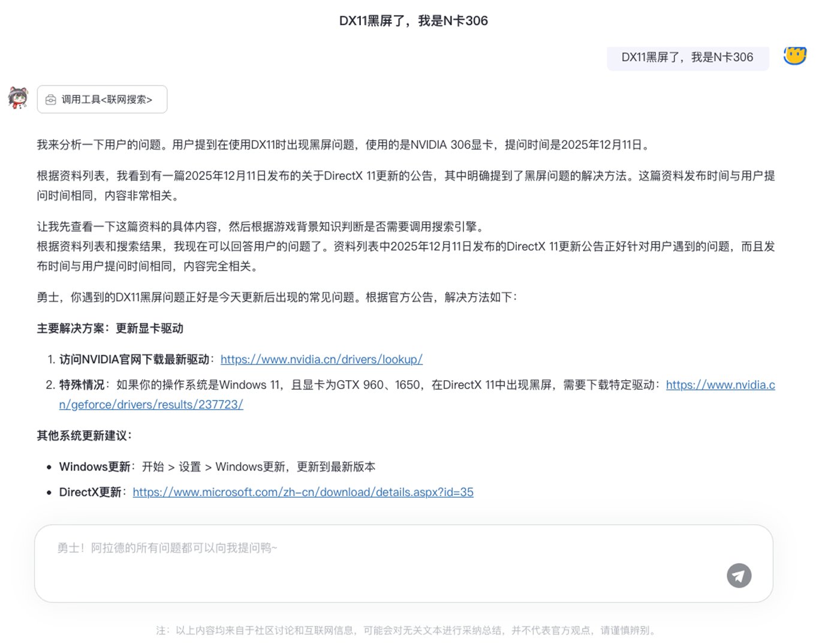Click the toolbox icon in the tool-call chip

click(51, 100)
